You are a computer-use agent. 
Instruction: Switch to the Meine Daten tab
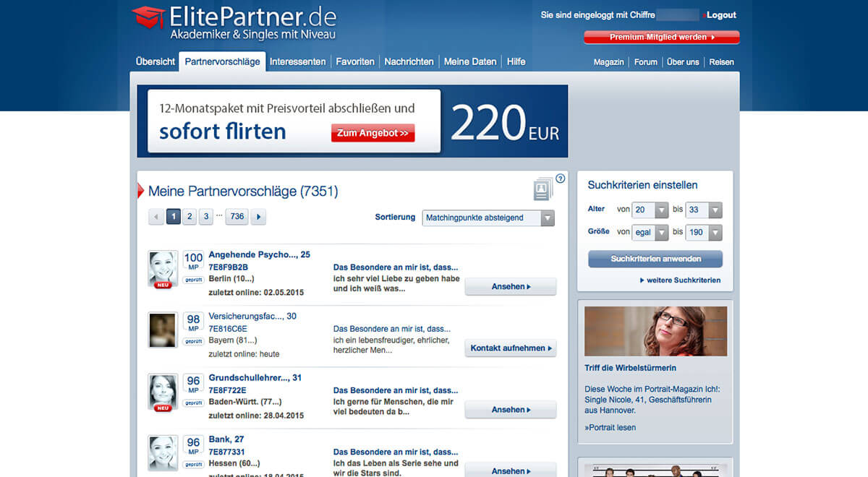coord(470,62)
